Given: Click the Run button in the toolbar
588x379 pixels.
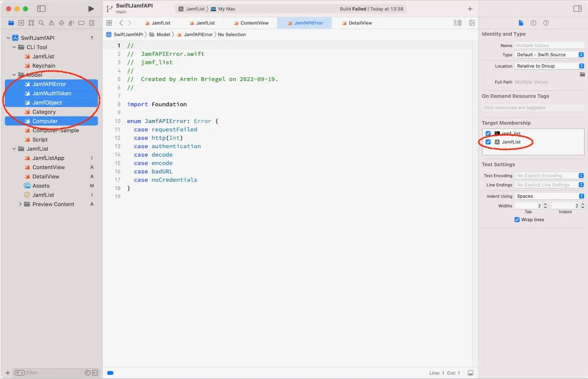Looking at the screenshot, I should (90, 8).
